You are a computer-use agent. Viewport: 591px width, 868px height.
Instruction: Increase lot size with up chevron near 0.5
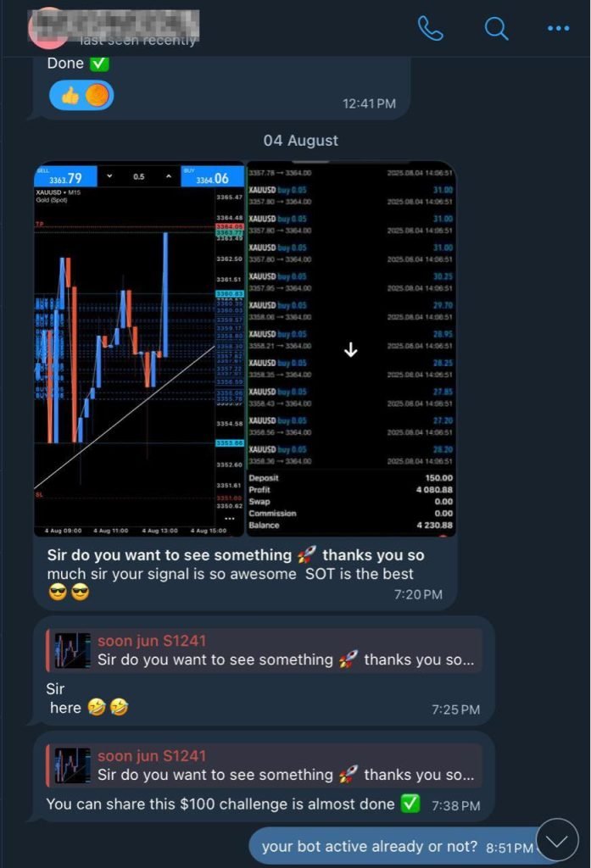coord(169,176)
